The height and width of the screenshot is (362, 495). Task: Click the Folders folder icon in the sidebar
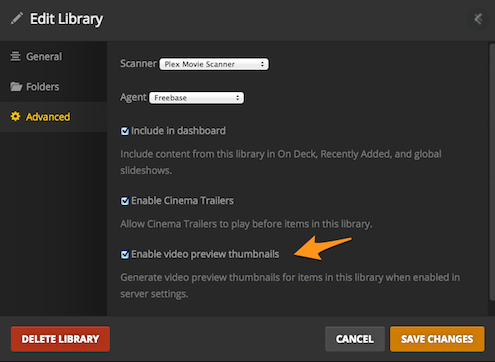click(x=16, y=87)
